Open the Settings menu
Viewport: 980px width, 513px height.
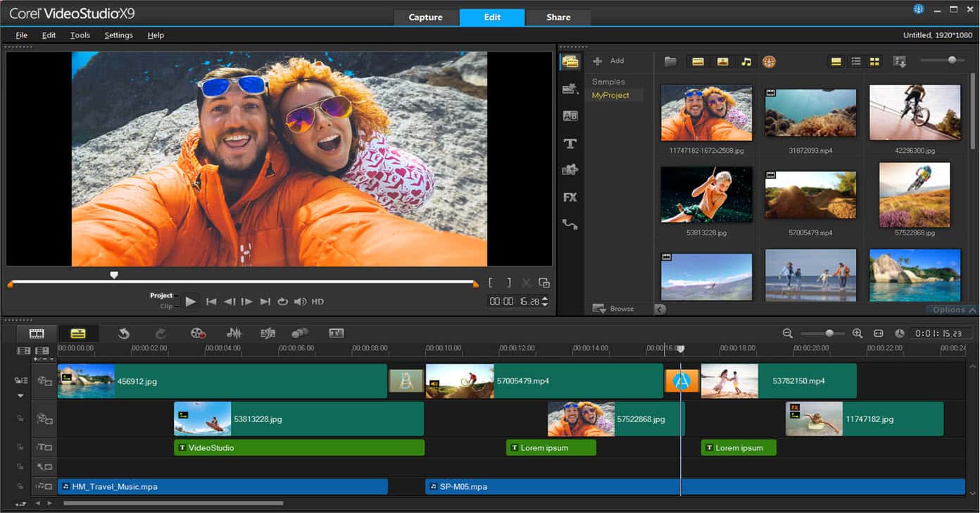tap(118, 35)
